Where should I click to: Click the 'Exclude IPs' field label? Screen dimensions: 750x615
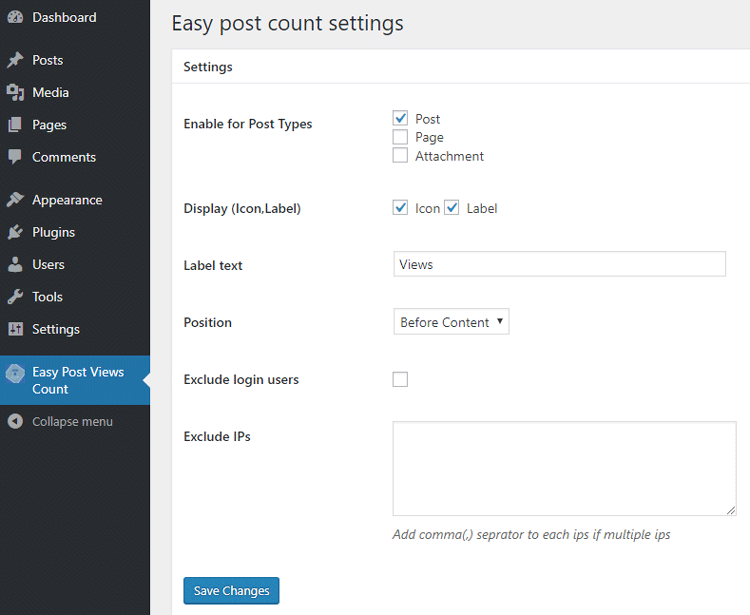(x=217, y=437)
